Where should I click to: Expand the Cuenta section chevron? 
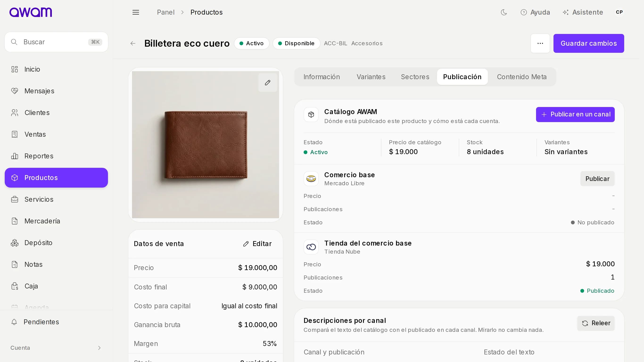click(x=99, y=348)
